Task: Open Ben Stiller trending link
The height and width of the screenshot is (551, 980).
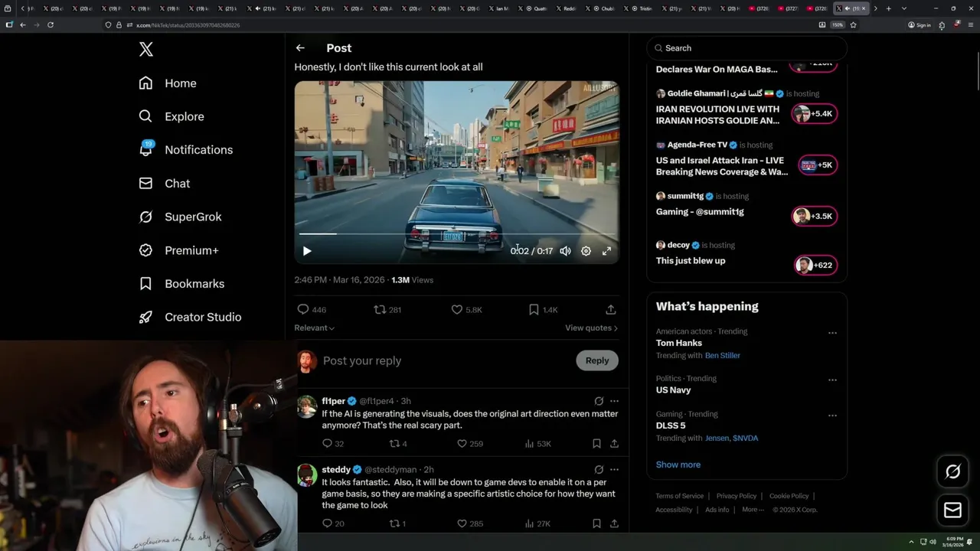Action: (723, 356)
